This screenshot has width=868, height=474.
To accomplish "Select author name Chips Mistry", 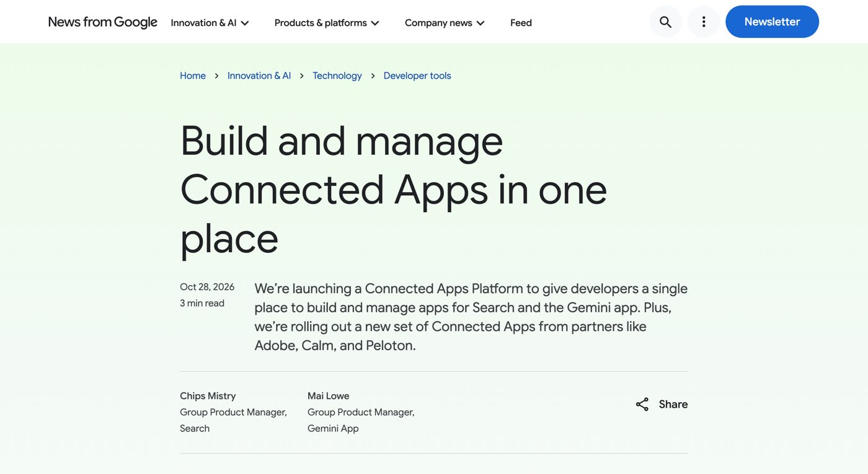I will pos(208,396).
